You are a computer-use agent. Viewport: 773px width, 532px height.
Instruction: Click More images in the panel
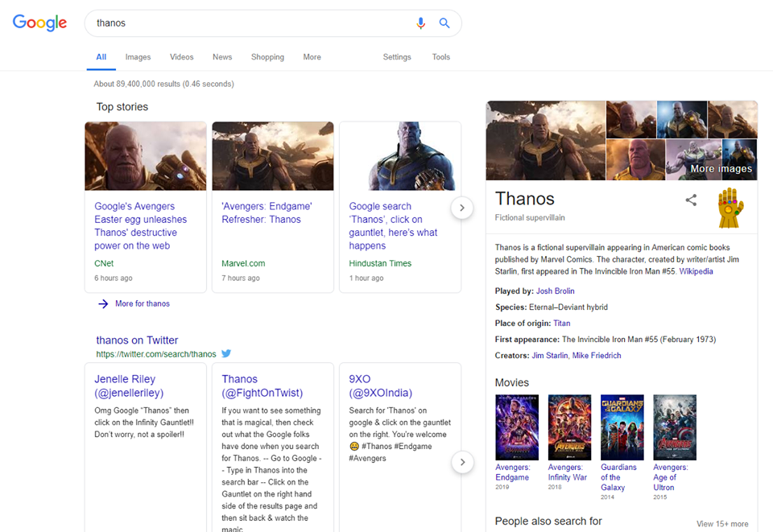pyautogui.click(x=721, y=168)
